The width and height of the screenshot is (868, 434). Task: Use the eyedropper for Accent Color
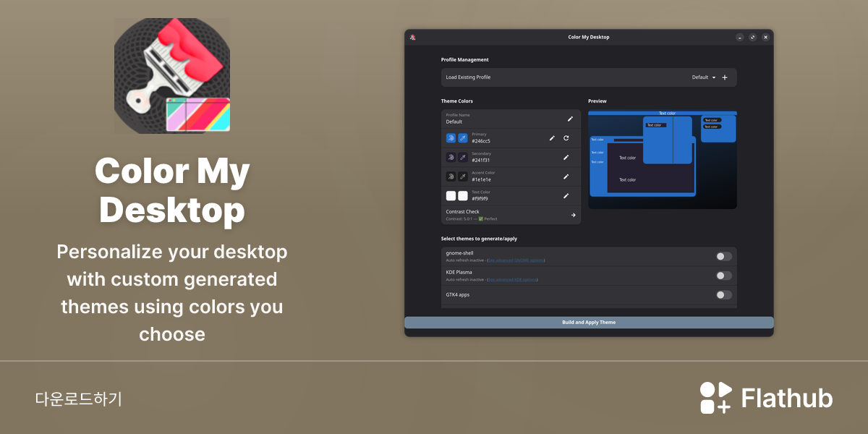click(x=463, y=176)
